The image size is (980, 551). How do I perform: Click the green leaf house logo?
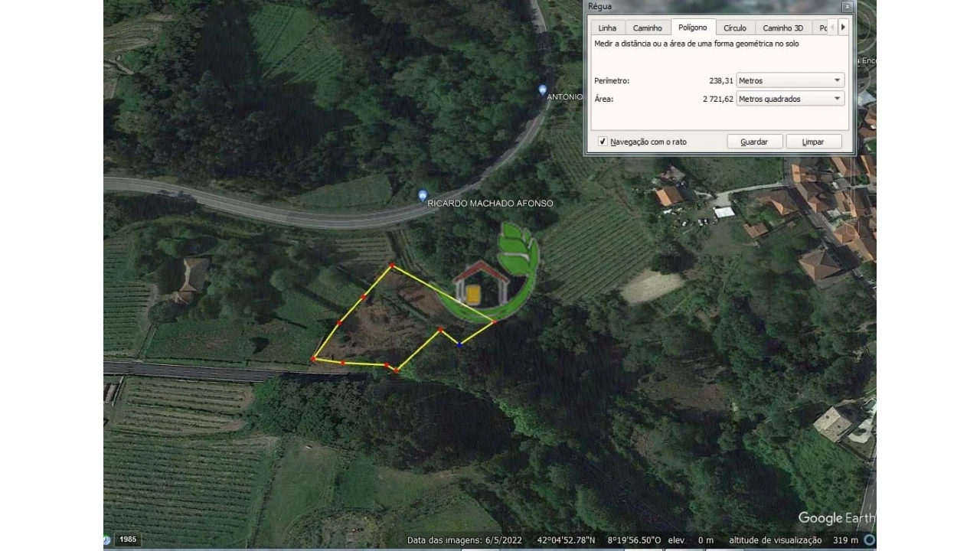click(x=488, y=272)
